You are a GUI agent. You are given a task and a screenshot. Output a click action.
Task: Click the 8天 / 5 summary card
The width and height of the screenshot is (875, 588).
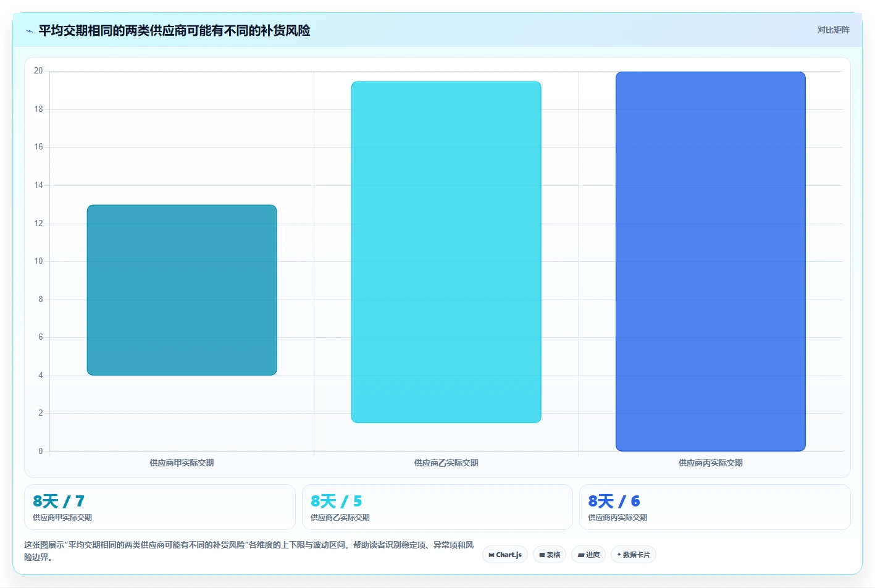[x=437, y=507]
